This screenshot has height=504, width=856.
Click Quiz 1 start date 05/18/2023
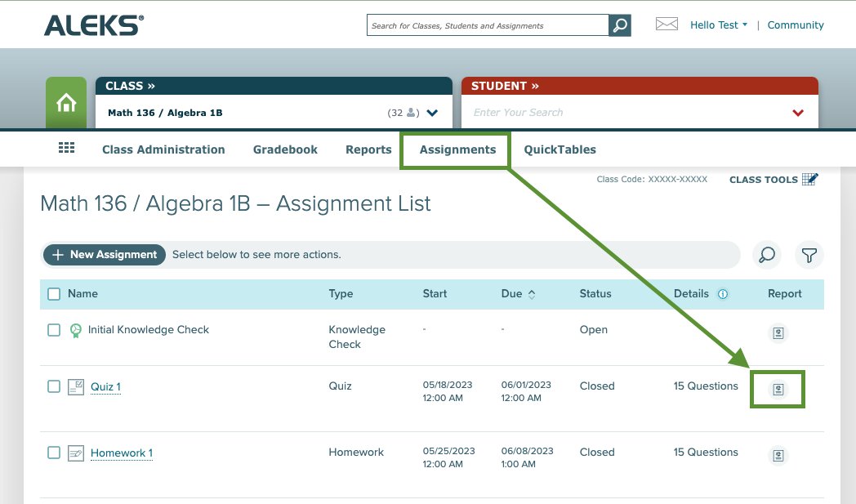tap(447, 385)
